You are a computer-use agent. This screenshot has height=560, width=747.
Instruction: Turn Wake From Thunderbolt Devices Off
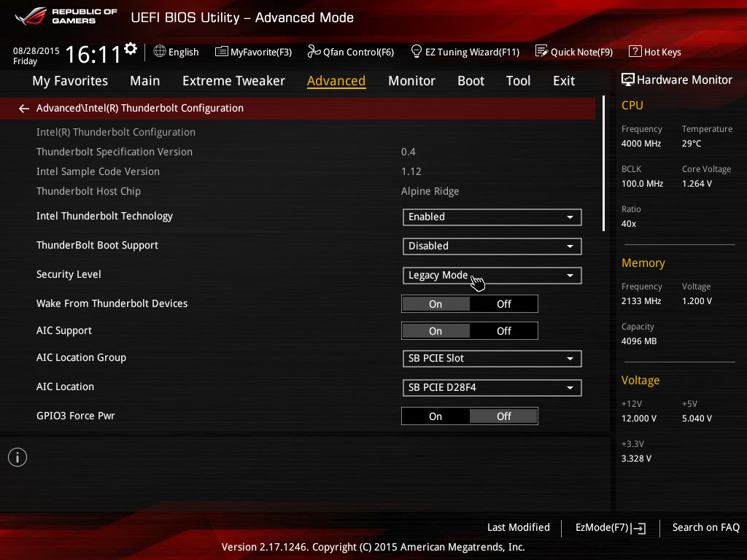[x=503, y=304]
